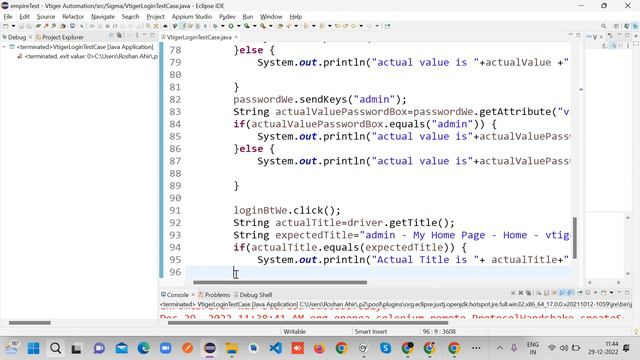Click Remove Launch X icon in Console toolbar
This screenshot has width=640, height=360.
(521, 293)
